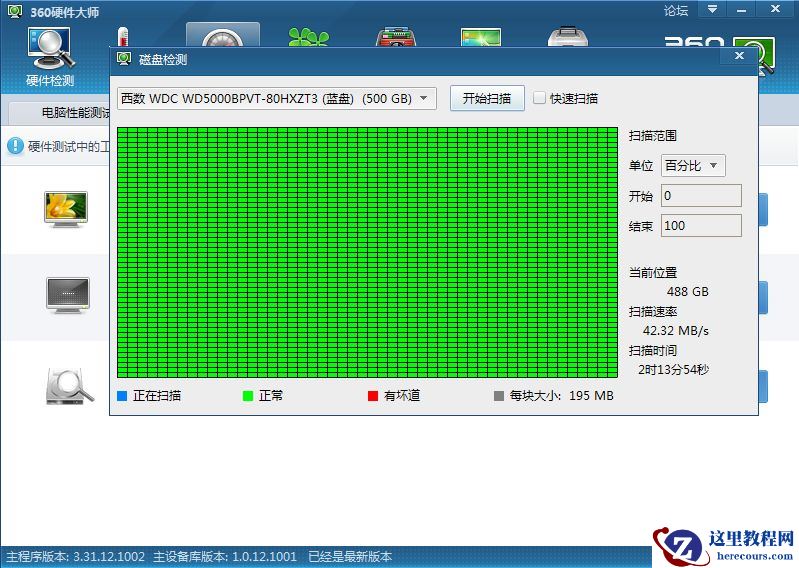This screenshot has width=799, height=568.
Task: Click the printer-shaped toolbar icon
Action: coord(568,37)
